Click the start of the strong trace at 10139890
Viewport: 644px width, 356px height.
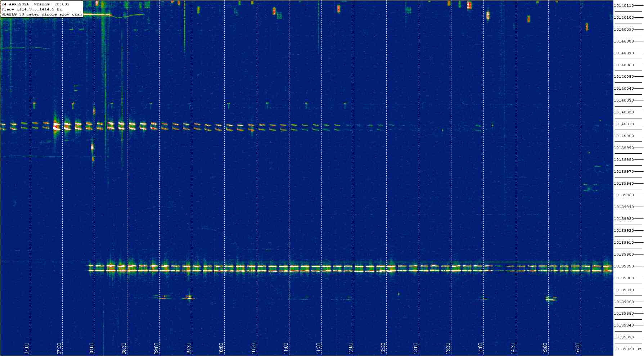91,268
